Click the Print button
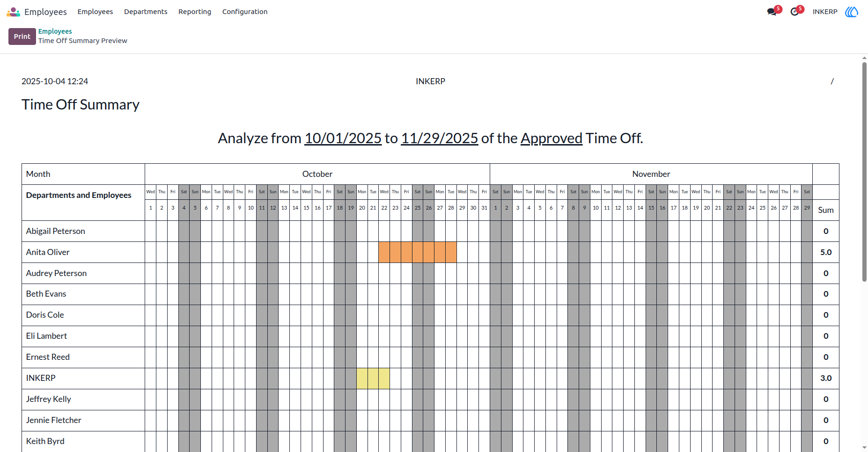This screenshot has width=868, height=452. tap(22, 36)
